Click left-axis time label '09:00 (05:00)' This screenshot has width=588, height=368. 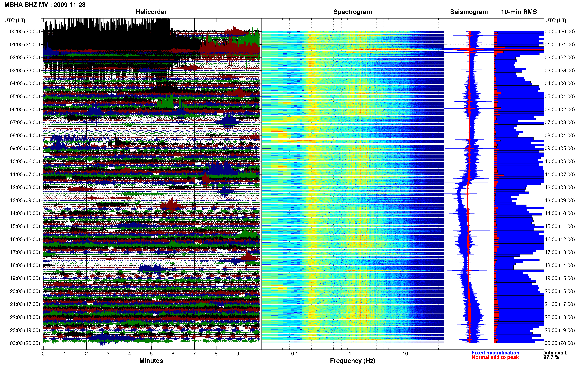click(x=25, y=148)
